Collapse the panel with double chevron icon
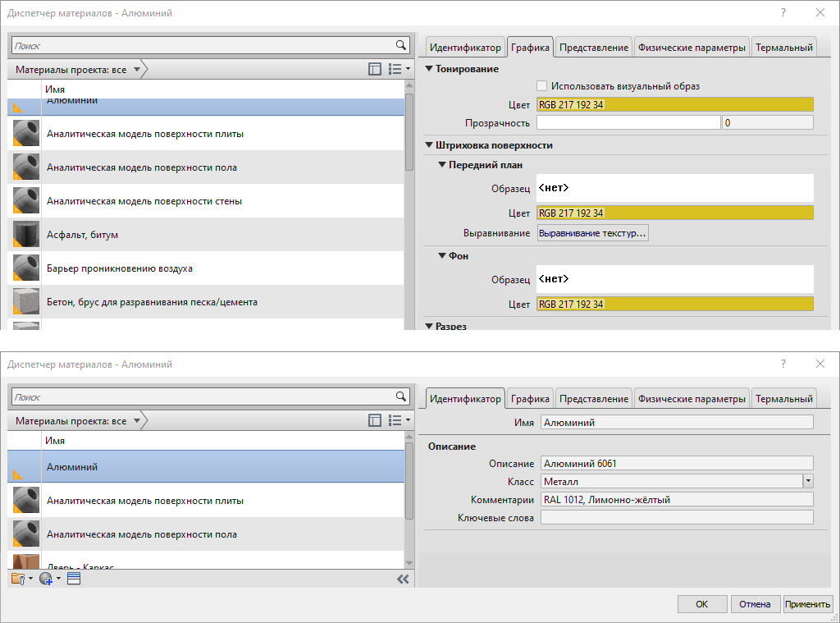The image size is (840, 623). (402, 579)
